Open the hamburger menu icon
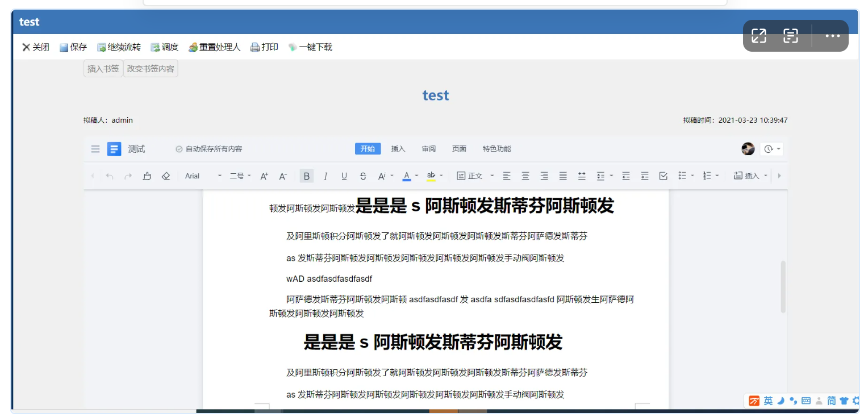 pyautogui.click(x=95, y=149)
